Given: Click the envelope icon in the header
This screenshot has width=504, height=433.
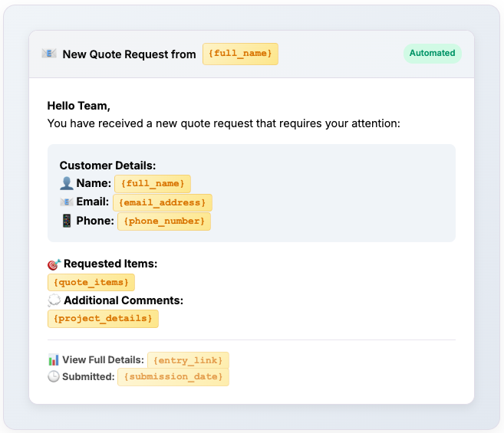Looking at the screenshot, I should point(49,54).
